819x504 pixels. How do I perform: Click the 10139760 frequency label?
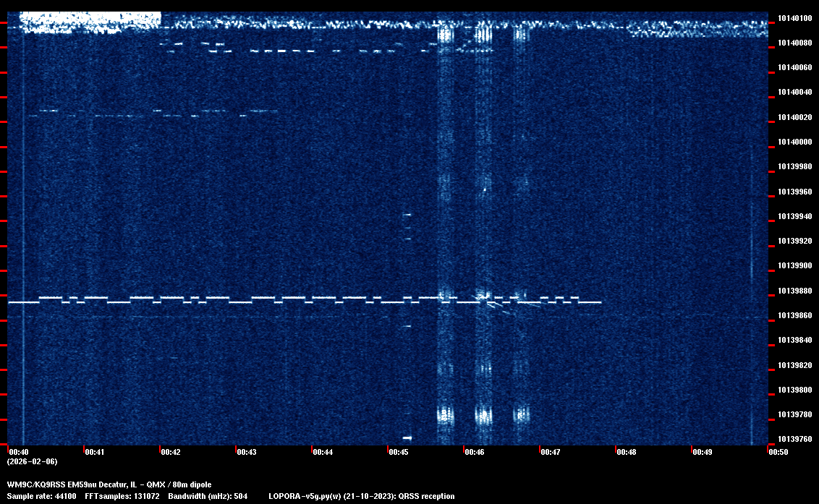point(794,439)
